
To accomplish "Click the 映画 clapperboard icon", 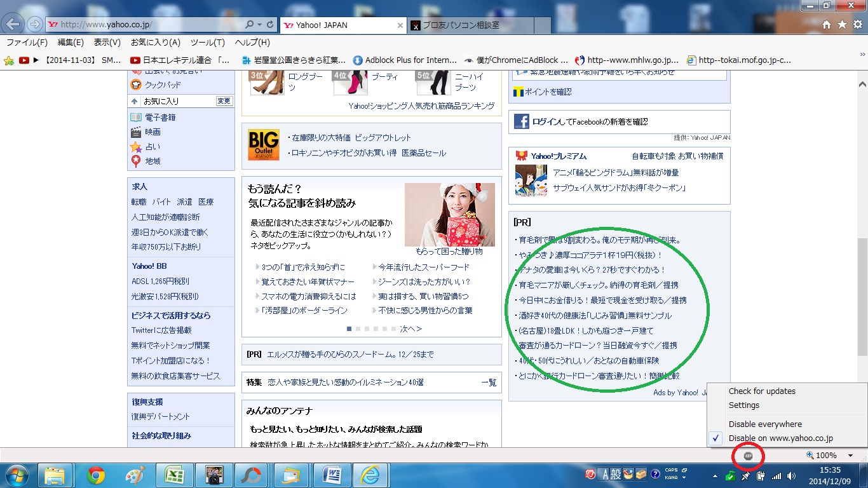I will click(x=136, y=132).
